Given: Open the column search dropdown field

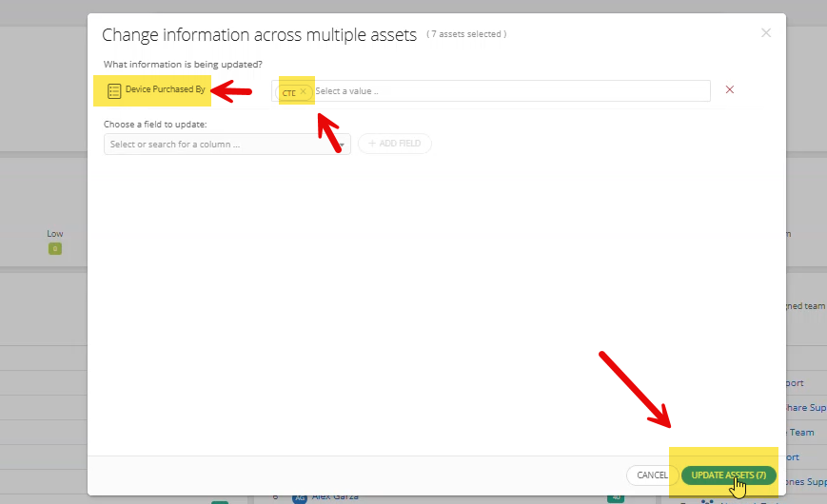Looking at the screenshot, I should point(219,145).
